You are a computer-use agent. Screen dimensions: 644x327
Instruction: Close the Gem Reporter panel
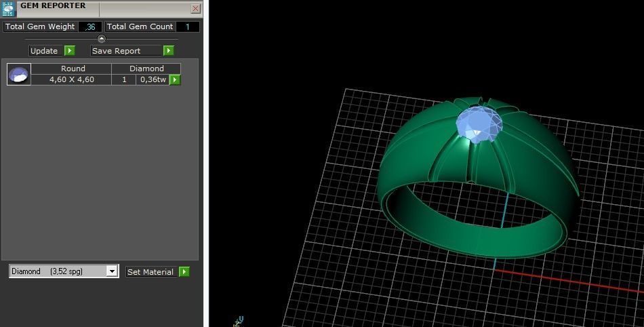(x=196, y=8)
